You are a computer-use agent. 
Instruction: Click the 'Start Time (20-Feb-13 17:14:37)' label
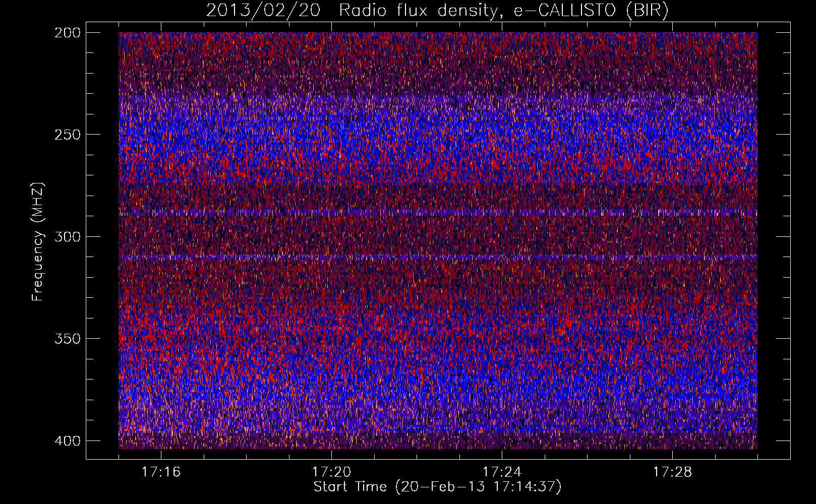pyautogui.click(x=437, y=487)
